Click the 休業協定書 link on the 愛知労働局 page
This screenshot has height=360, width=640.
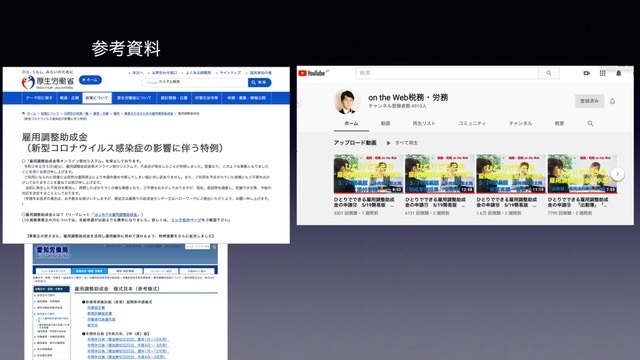pos(96,308)
